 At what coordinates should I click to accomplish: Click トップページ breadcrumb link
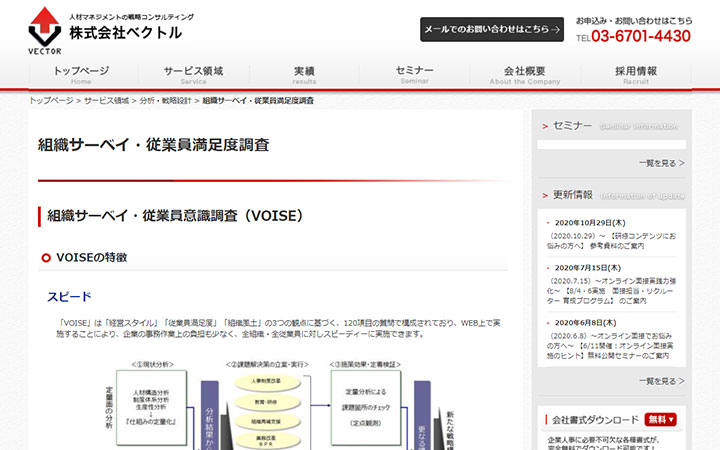(x=51, y=101)
